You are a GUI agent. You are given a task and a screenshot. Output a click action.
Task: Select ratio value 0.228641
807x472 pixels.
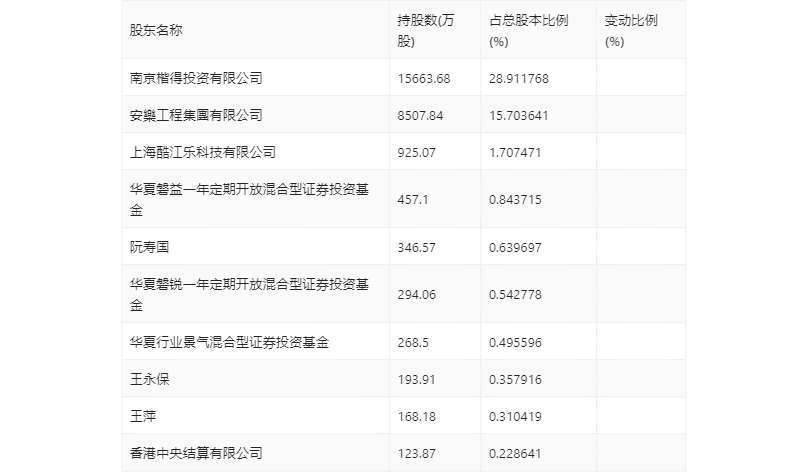515,454
